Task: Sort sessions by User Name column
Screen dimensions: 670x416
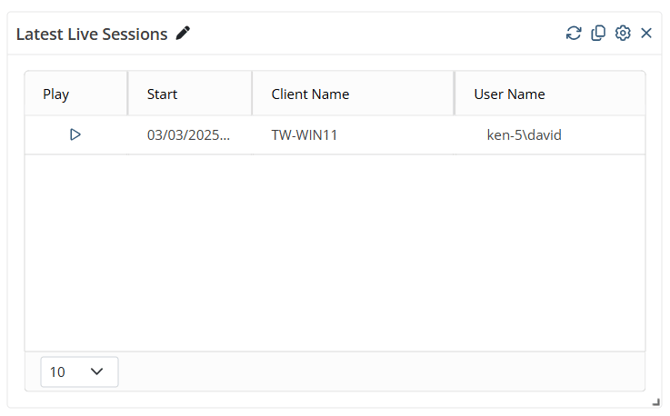Action: [509, 94]
